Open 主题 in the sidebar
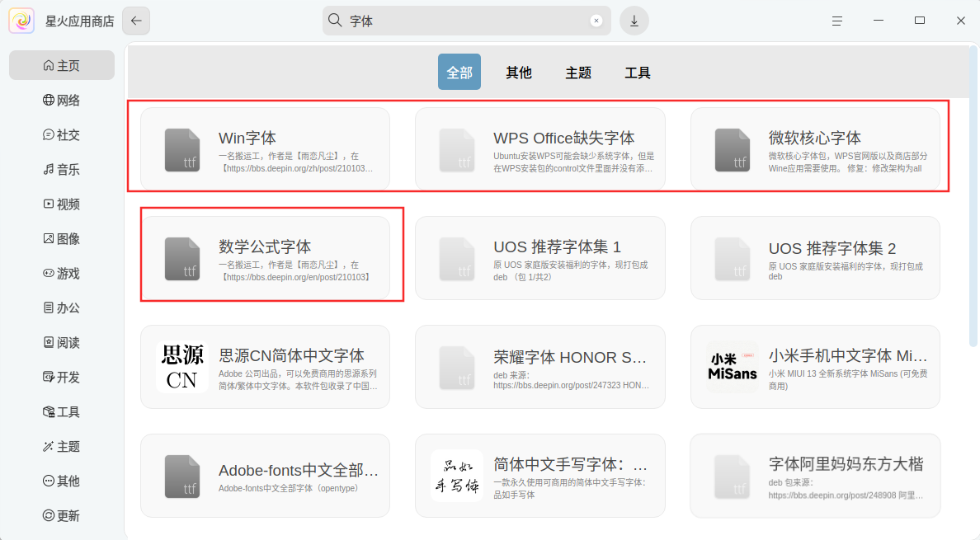The height and width of the screenshot is (540, 980). (62, 446)
